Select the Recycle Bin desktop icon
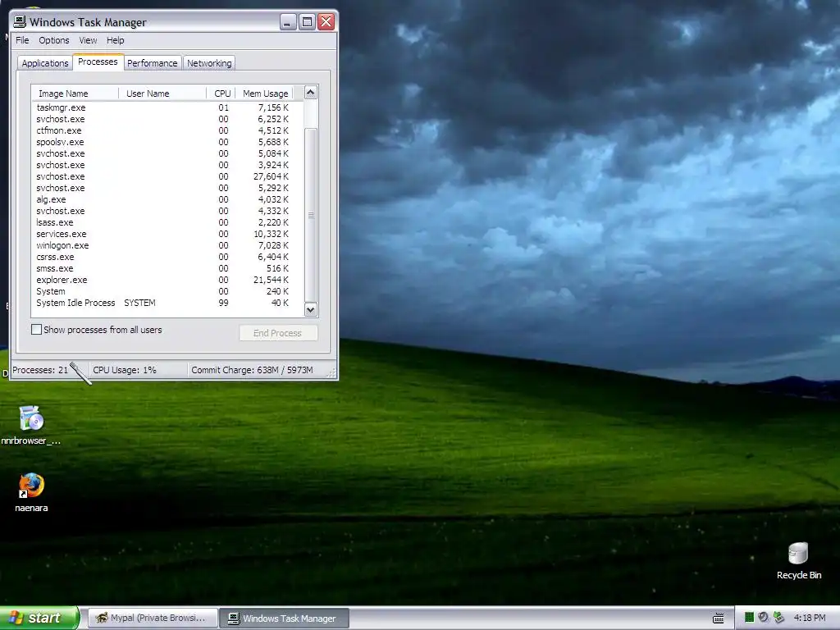 click(799, 561)
